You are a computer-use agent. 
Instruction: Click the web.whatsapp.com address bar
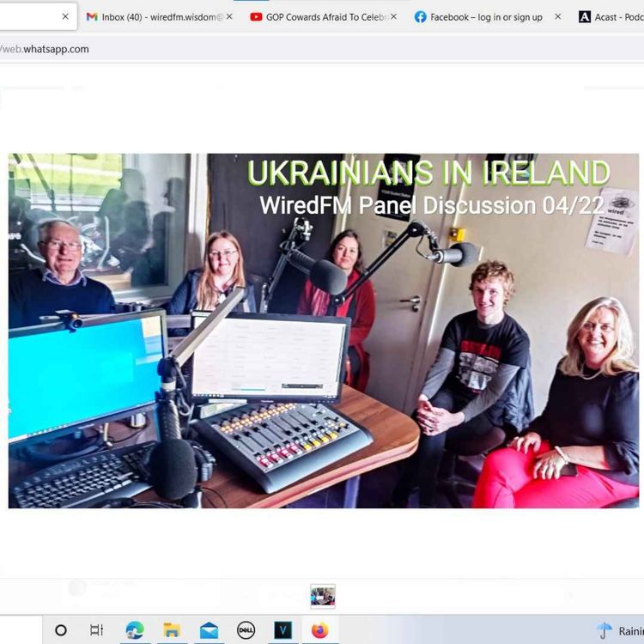click(322, 49)
